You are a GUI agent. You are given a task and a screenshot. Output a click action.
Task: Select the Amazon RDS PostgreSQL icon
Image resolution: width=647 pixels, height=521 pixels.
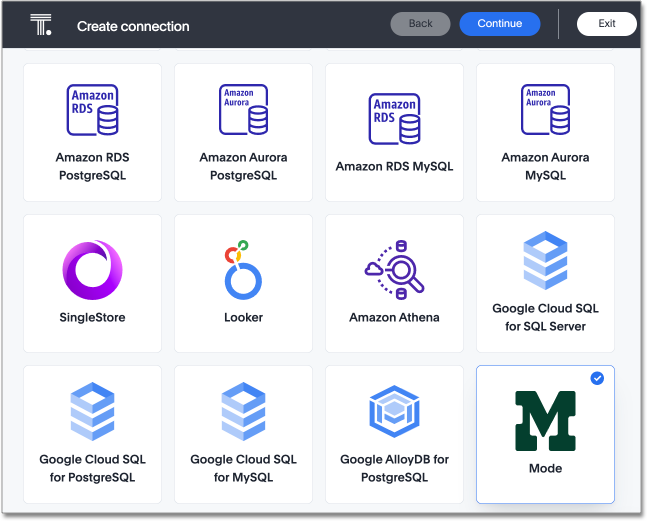tap(92, 110)
